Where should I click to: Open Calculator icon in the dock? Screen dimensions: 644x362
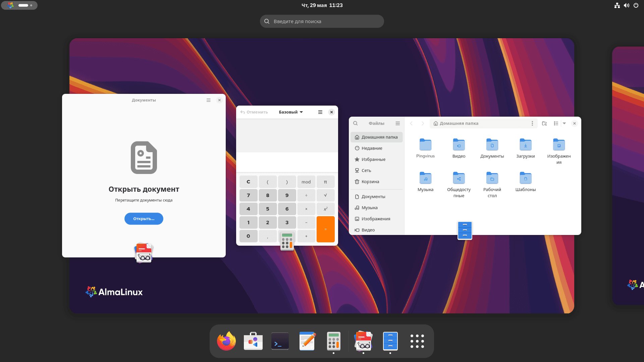point(334,341)
